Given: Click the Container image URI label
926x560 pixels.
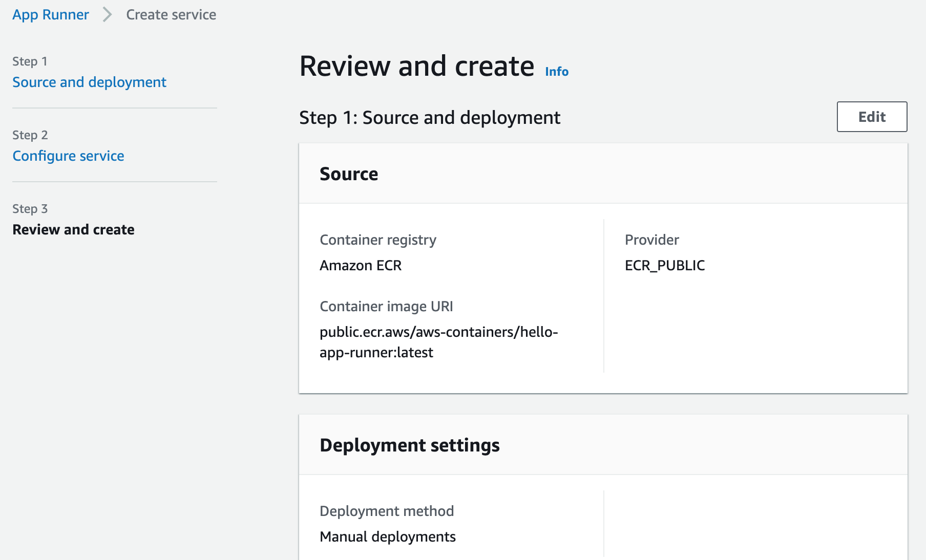Looking at the screenshot, I should 386,307.
